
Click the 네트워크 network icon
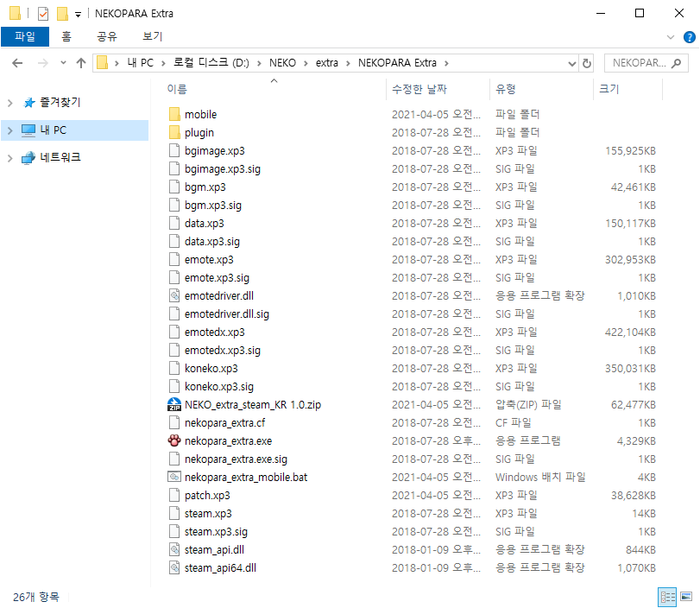28,158
